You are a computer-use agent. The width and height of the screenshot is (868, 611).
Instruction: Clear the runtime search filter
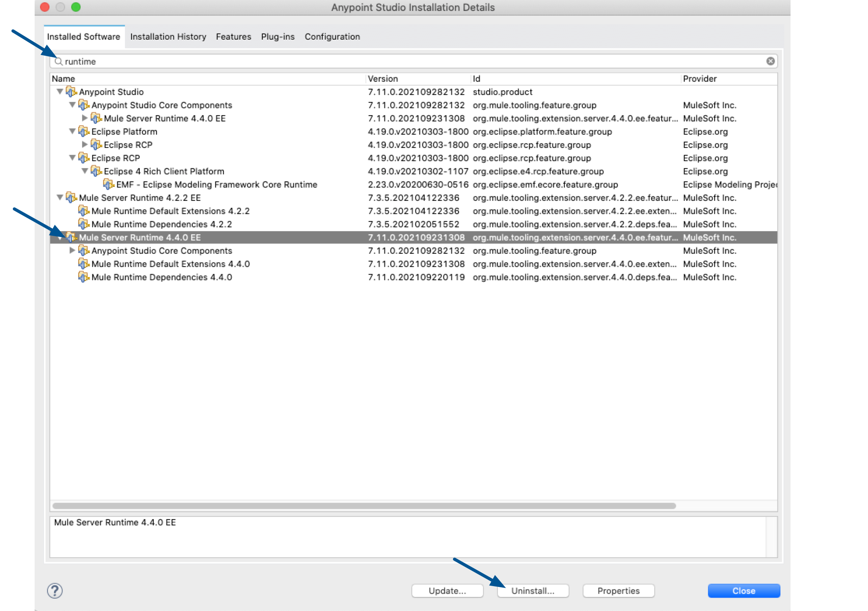coord(771,61)
